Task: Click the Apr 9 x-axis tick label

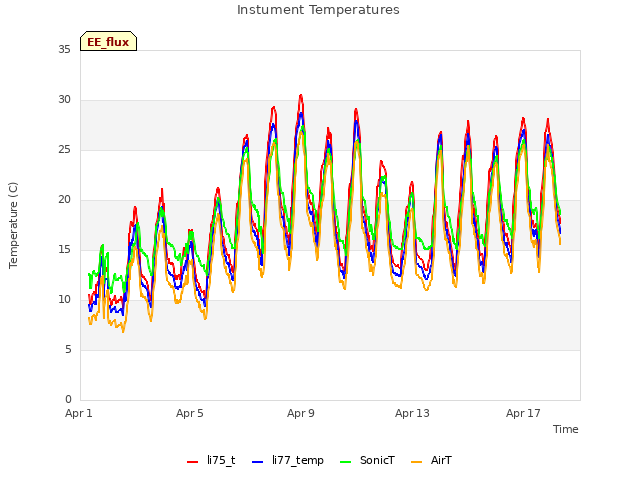Action: 301,413
